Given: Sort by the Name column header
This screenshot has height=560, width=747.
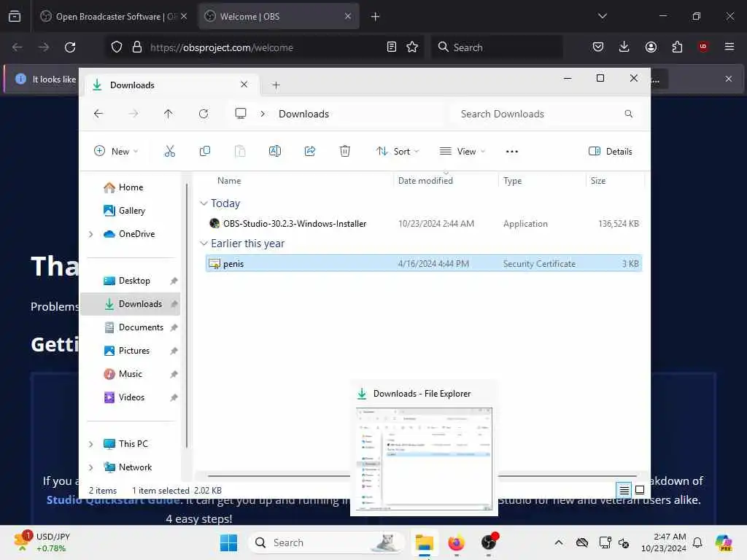Looking at the screenshot, I should point(229,181).
